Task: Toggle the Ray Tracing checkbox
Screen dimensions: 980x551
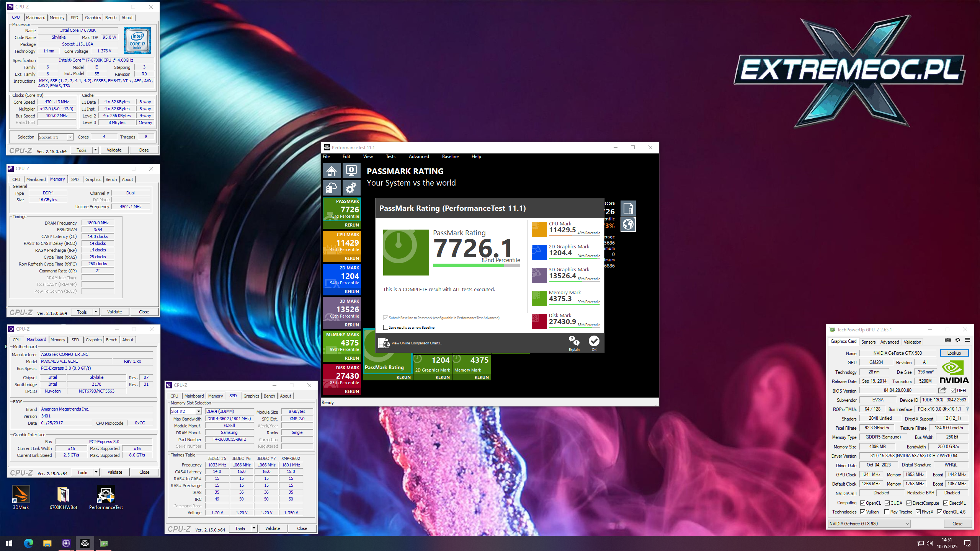Action: (x=887, y=512)
